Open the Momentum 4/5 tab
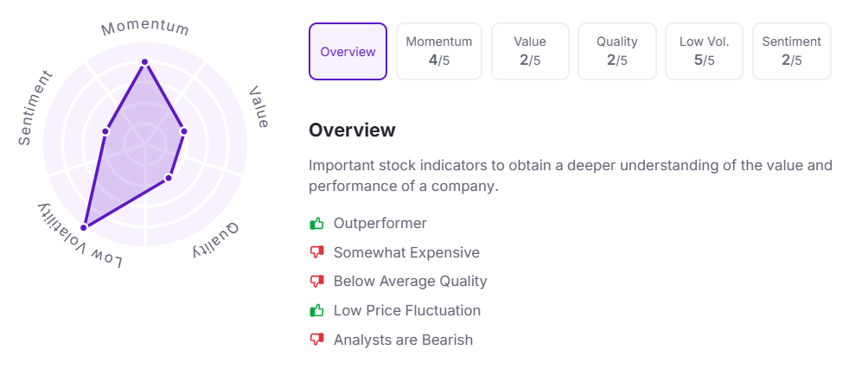Viewport: 868px width, 369px height. click(x=439, y=52)
